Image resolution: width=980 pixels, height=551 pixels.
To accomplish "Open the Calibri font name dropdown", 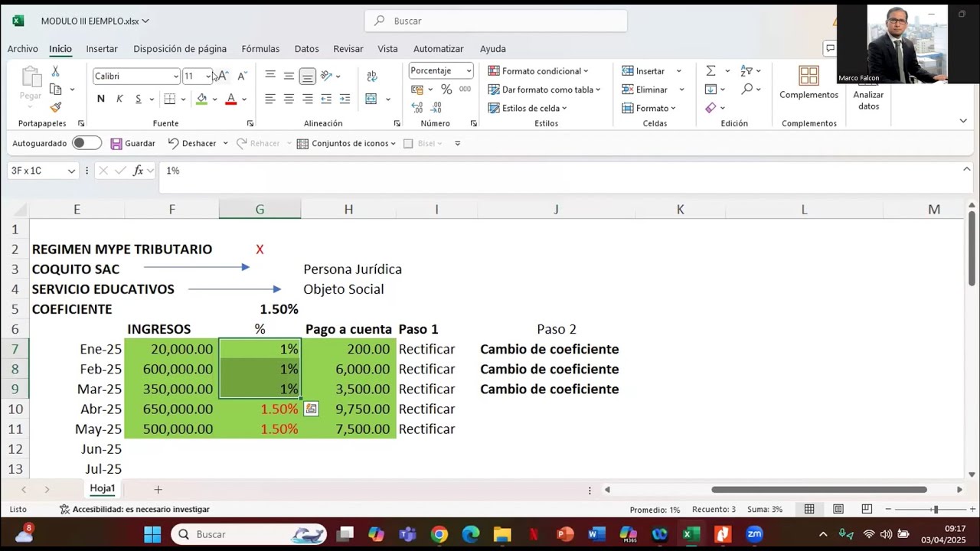I will [175, 76].
